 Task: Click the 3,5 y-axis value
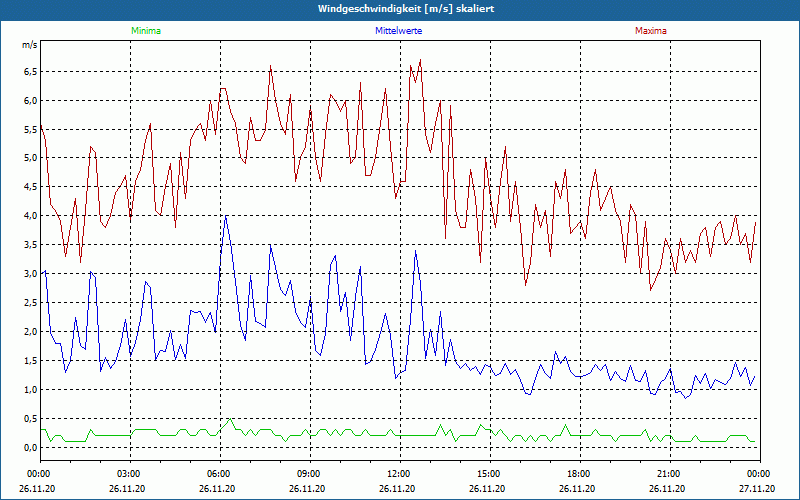click(31, 245)
